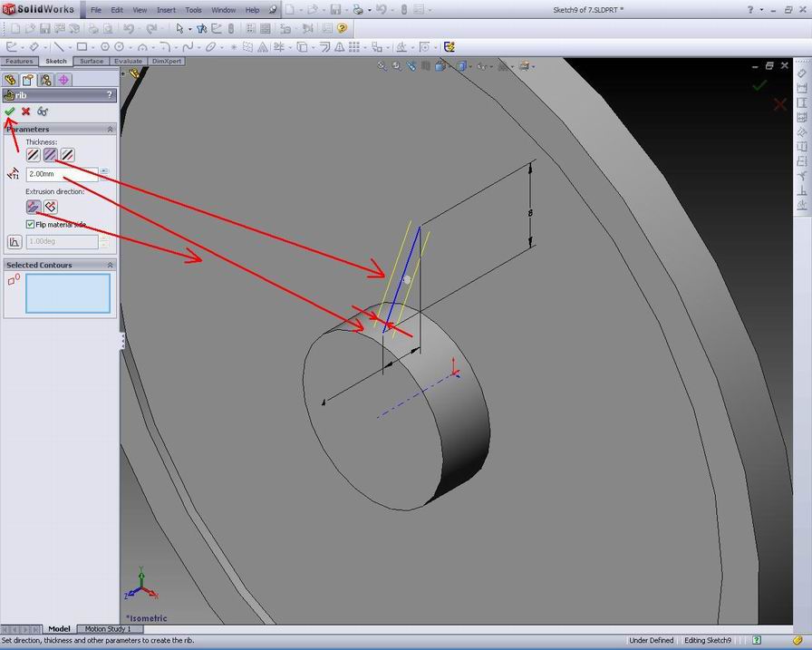Confirm the rib with the green checkmark
Viewport: 812px width, 650px height.
point(10,112)
